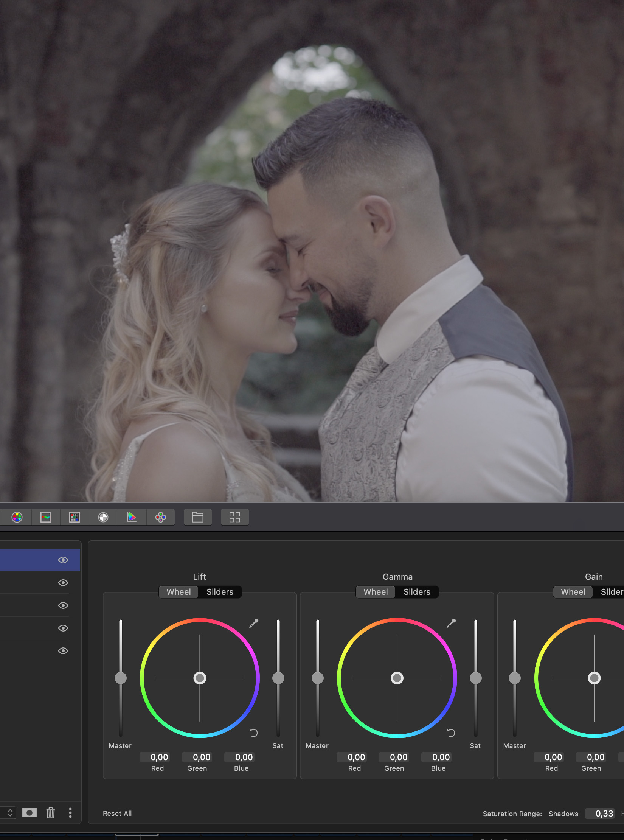Open the layer type dropdown beside mask icon

pyautogui.click(x=8, y=813)
